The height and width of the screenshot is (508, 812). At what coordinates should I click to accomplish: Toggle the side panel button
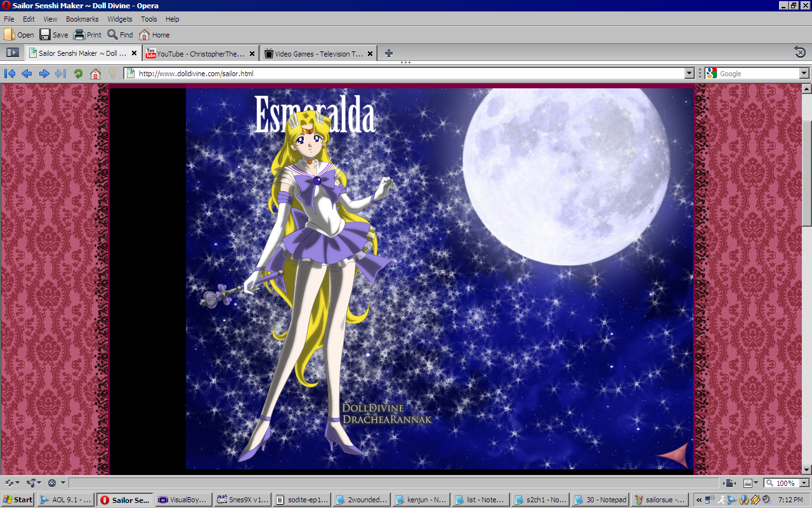(12, 53)
